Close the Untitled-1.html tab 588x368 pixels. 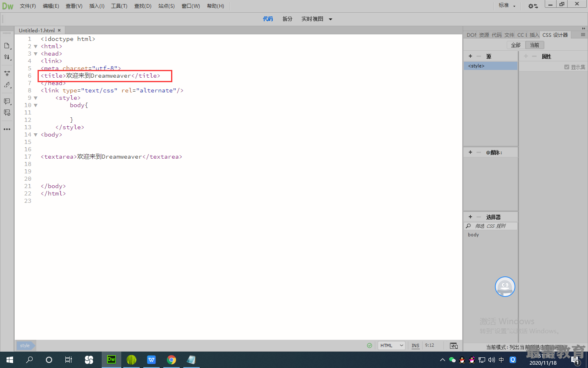59,30
